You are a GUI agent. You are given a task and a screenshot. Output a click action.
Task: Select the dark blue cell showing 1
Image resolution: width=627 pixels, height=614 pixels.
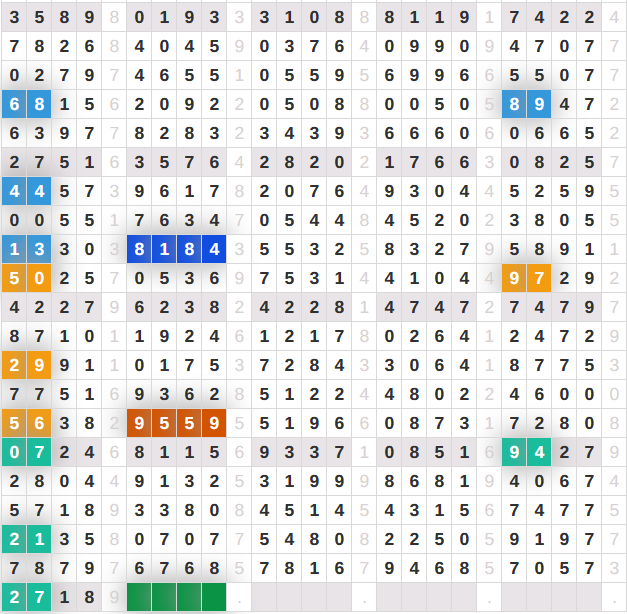pyautogui.click(x=164, y=250)
